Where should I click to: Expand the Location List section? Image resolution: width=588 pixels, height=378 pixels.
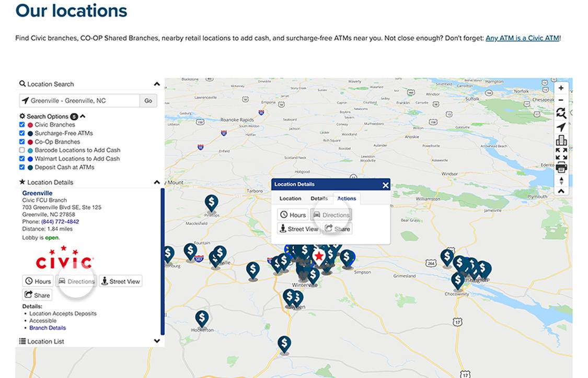[157, 341]
